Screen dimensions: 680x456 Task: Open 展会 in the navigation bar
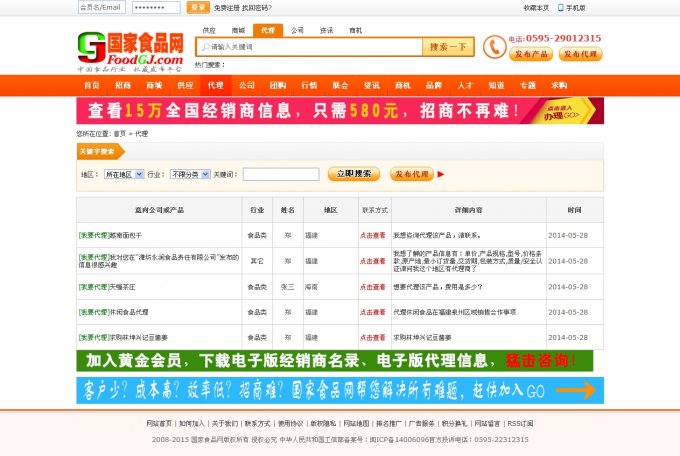[x=340, y=85]
